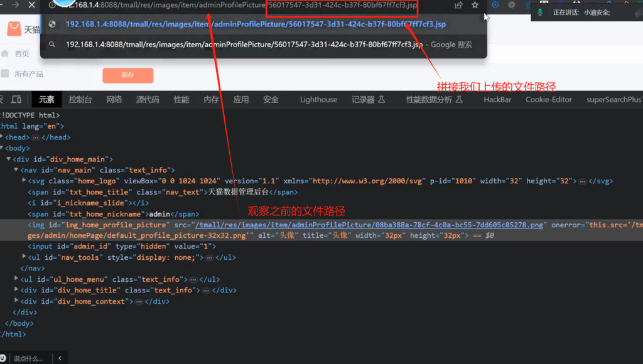Viewport: 643px width, 364px height.
Task: Click the flask icon next to 性能数据分析
Action: click(459, 99)
